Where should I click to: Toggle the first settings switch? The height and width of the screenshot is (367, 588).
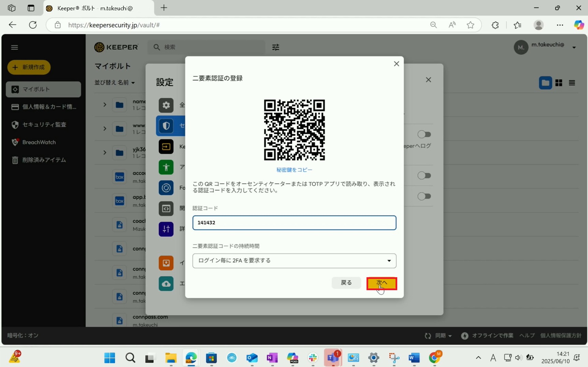click(x=424, y=134)
